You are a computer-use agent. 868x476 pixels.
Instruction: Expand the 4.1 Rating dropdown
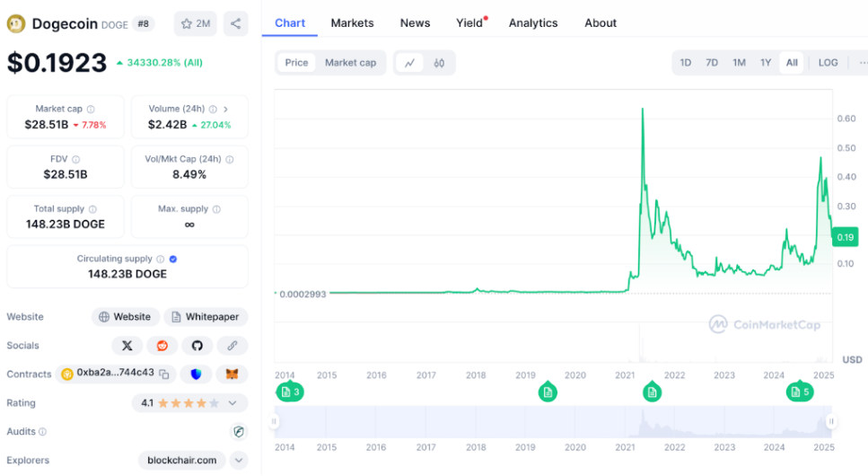click(x=232, y=403)
